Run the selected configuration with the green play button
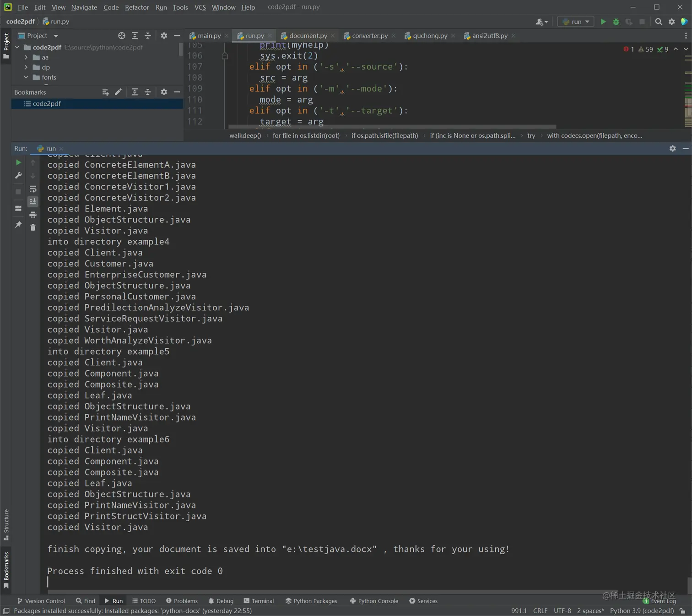 603,22
